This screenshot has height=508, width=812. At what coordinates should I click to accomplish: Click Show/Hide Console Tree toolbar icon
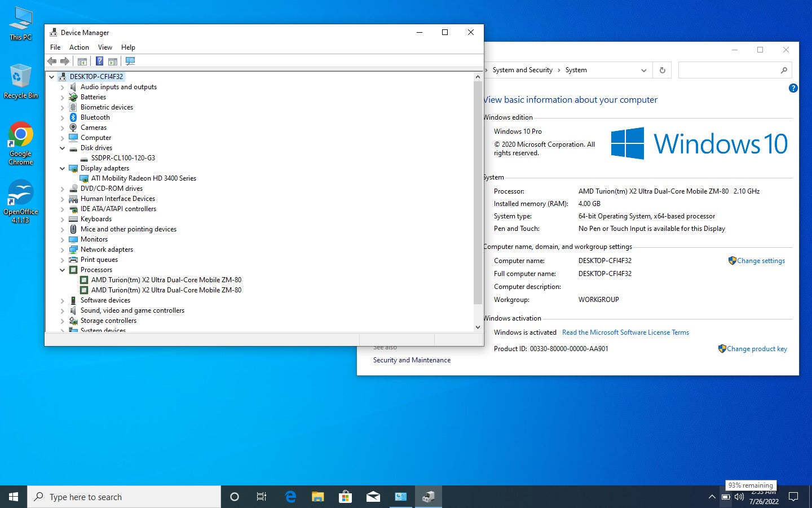[82, 61]
